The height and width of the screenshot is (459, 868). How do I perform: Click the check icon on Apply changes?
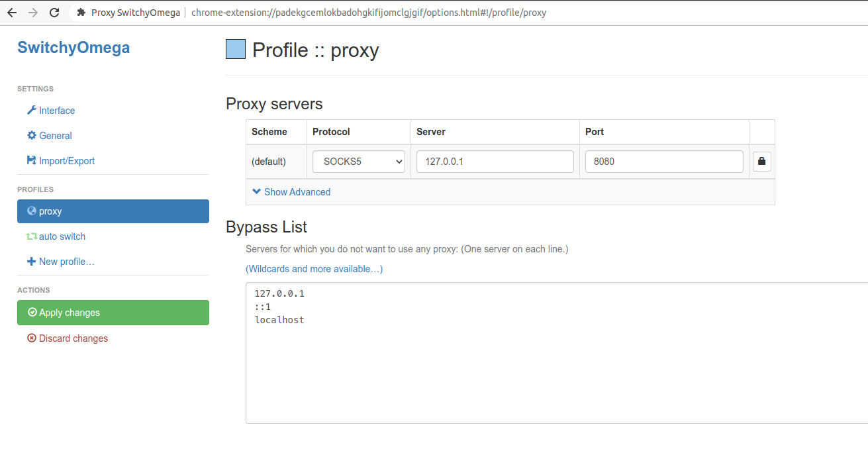32,313
